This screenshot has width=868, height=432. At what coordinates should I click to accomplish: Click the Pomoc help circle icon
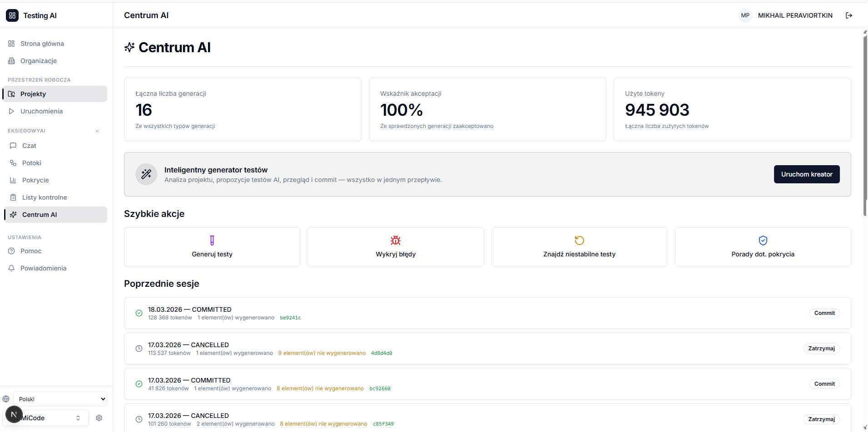[x=11, y=251]
